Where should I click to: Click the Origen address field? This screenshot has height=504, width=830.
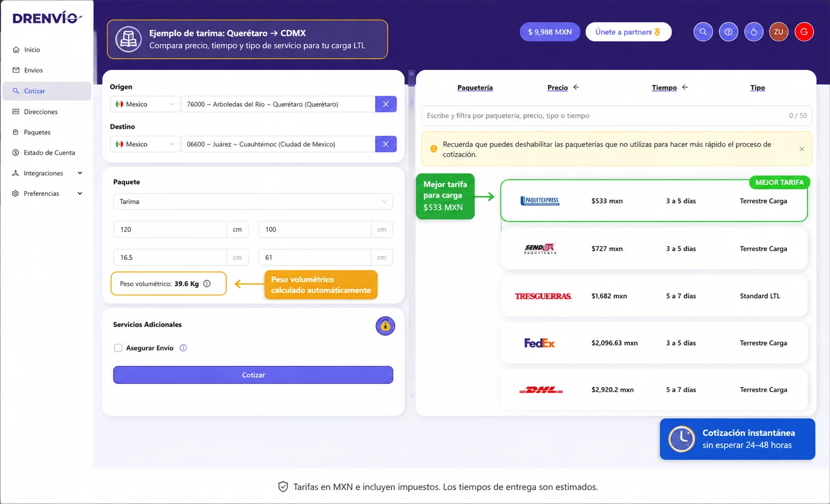[278, 104]
